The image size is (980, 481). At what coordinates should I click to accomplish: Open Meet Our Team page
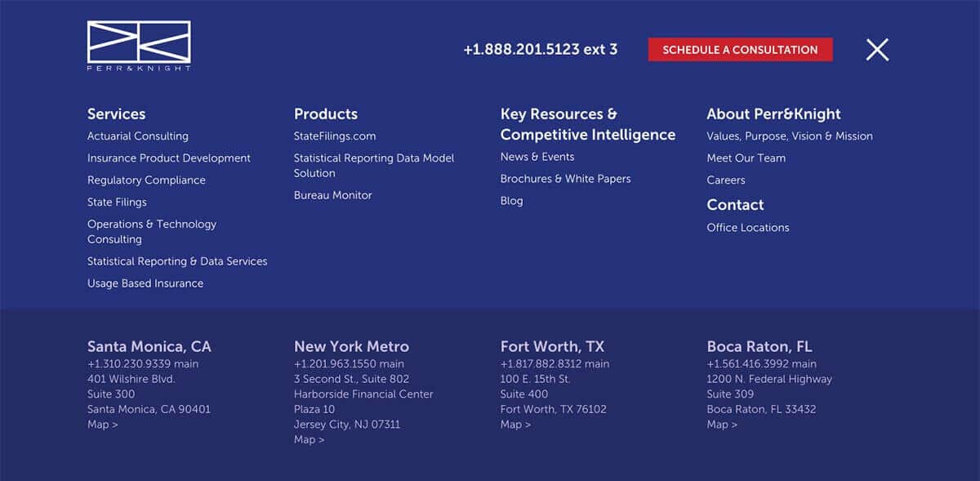pos(746,158)
